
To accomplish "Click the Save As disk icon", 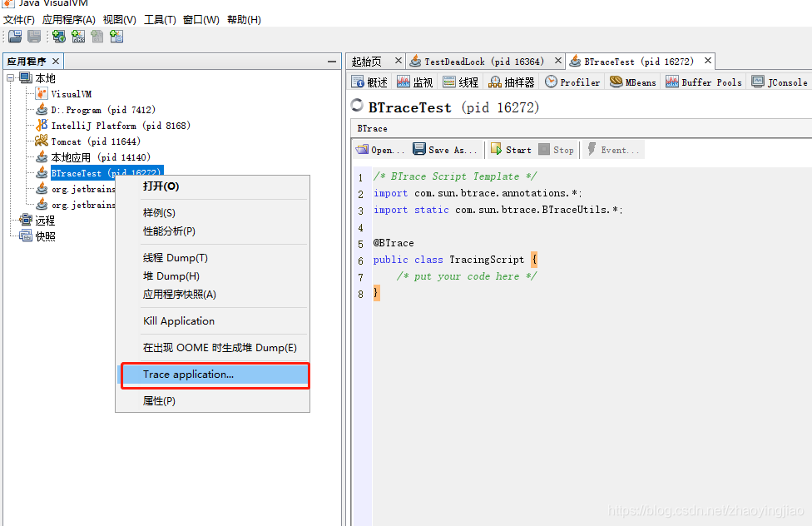I will [x=419, y=149].
